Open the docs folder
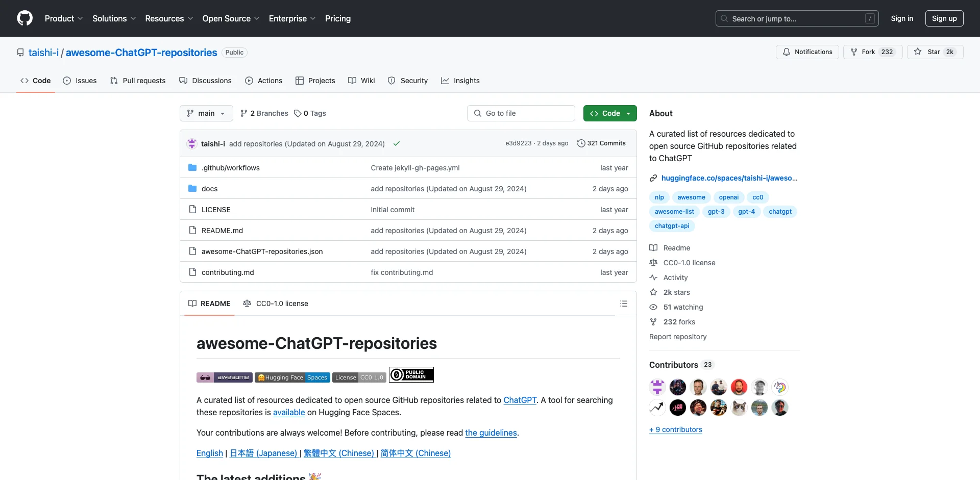The height and width of the screenshot is (480, 980). [209, 189]
